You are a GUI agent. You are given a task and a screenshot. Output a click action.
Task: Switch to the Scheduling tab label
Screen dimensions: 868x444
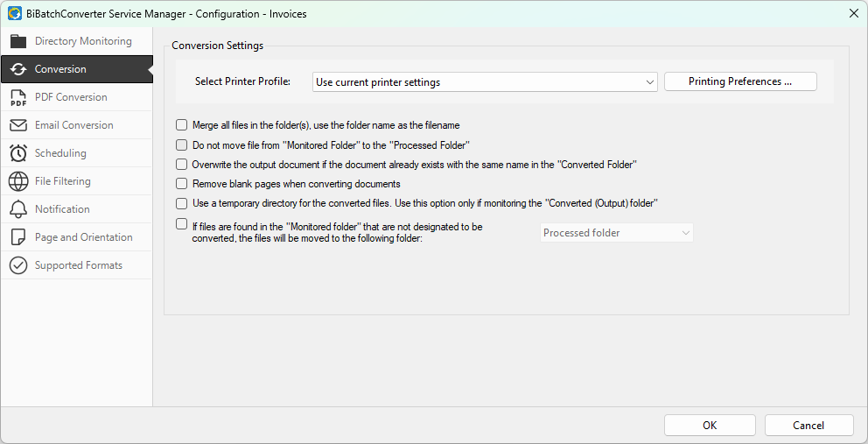[x=60, y=153]
